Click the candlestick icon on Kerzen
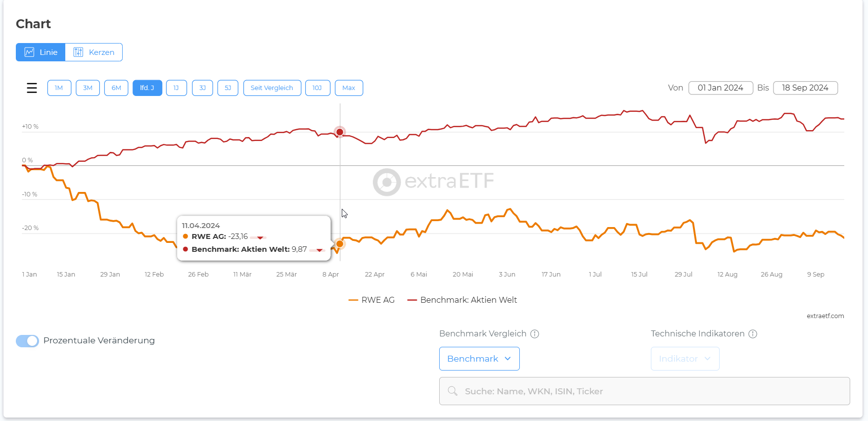Viewport: 868px width, 421px height. [x=78, y=52]
